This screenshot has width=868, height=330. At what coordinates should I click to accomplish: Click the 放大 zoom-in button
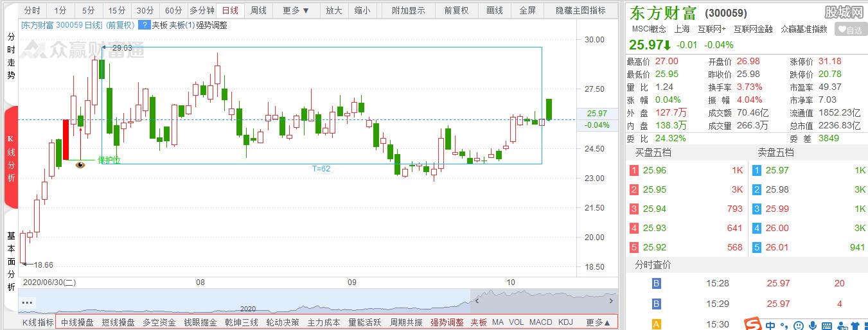pos(333,10)
